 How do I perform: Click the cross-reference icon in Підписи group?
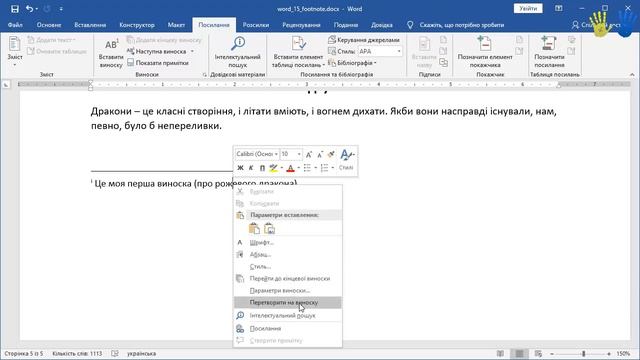[443, 62]
